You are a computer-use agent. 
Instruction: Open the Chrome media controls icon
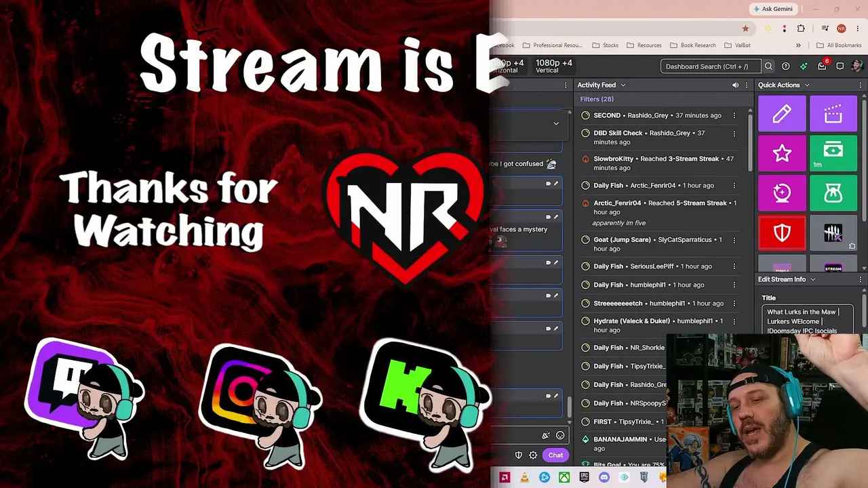click(x=825, y=28)
